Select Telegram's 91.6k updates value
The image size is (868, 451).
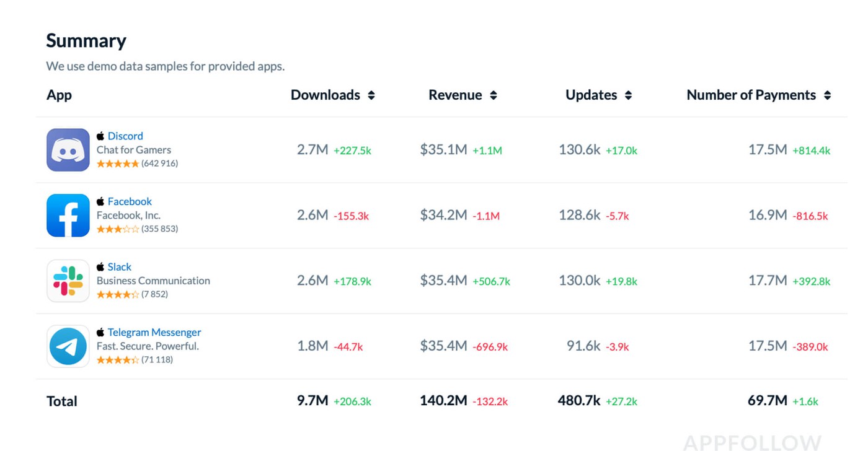583,346
